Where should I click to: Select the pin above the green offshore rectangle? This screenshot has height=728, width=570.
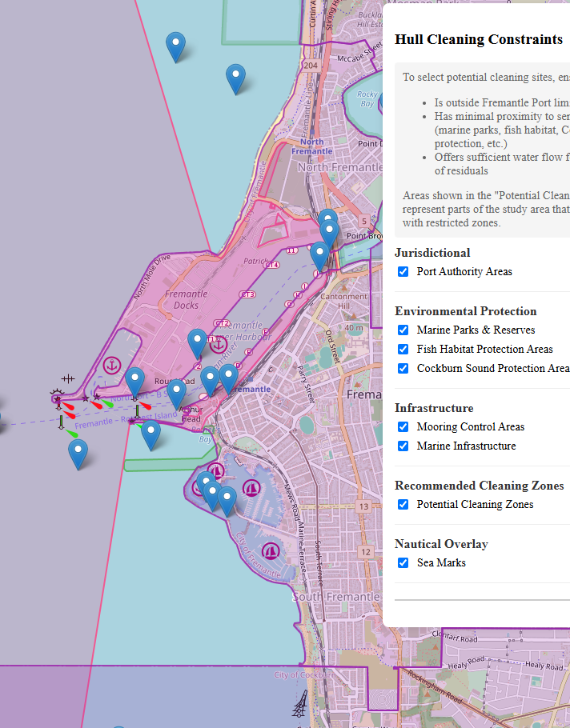[x=151, y=434]
